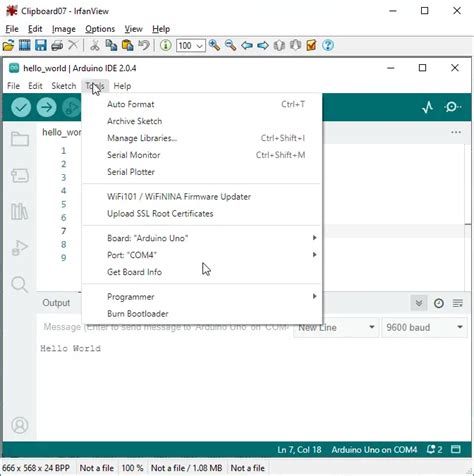
Task: Click the IrfanView Zoom Out magnifier
Action: pos(230,45)
